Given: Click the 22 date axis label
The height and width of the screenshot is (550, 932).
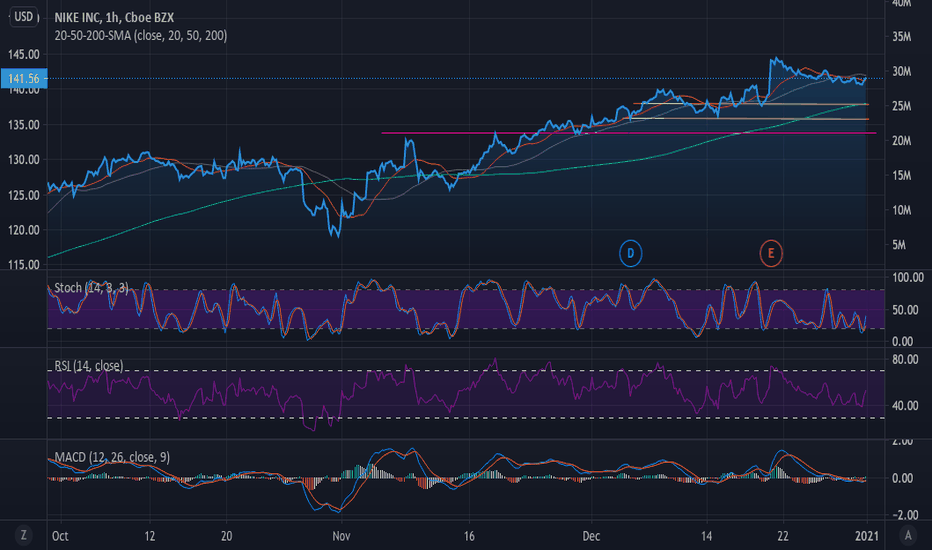Looking at the screenshot, I should 783,536.
